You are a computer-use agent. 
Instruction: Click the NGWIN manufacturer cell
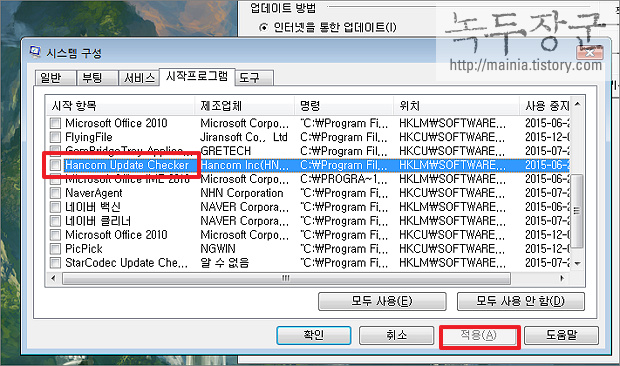click(218, 249)
